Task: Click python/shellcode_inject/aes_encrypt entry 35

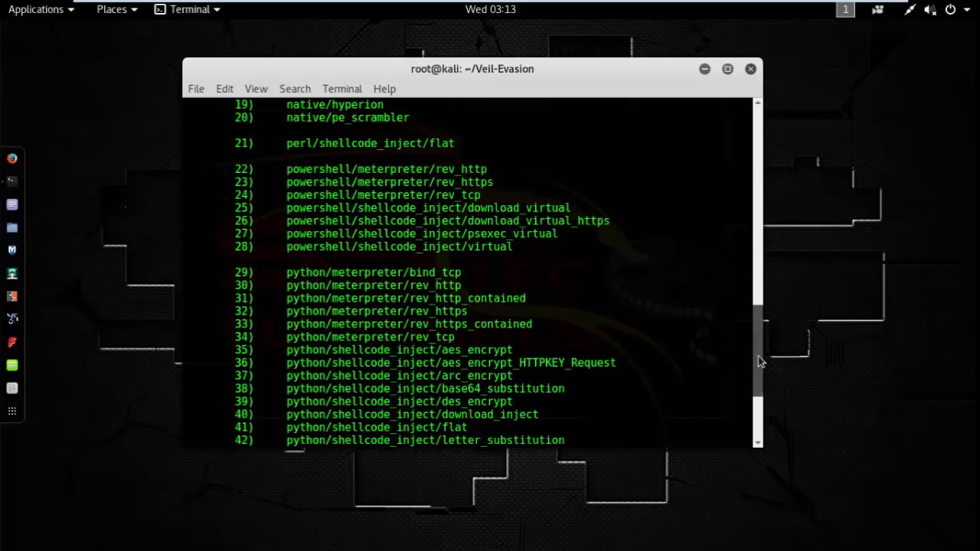Action: pos(399,350)
